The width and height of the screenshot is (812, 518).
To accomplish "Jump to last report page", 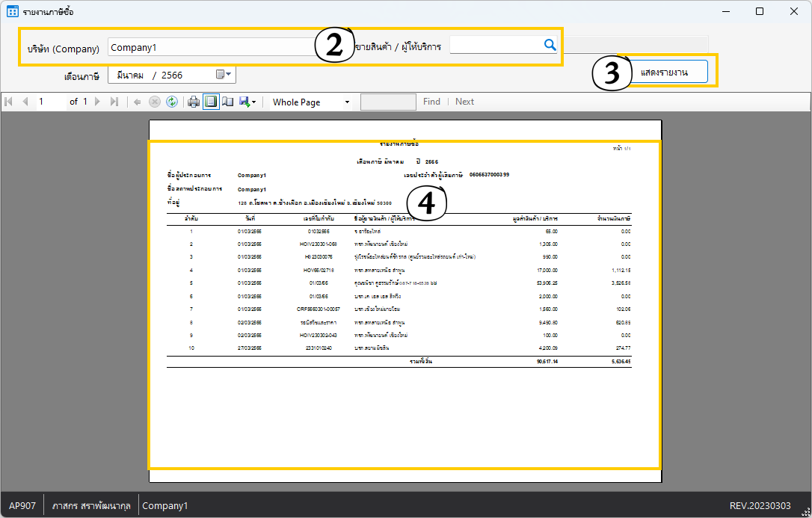I will click(x=114, y=102).
